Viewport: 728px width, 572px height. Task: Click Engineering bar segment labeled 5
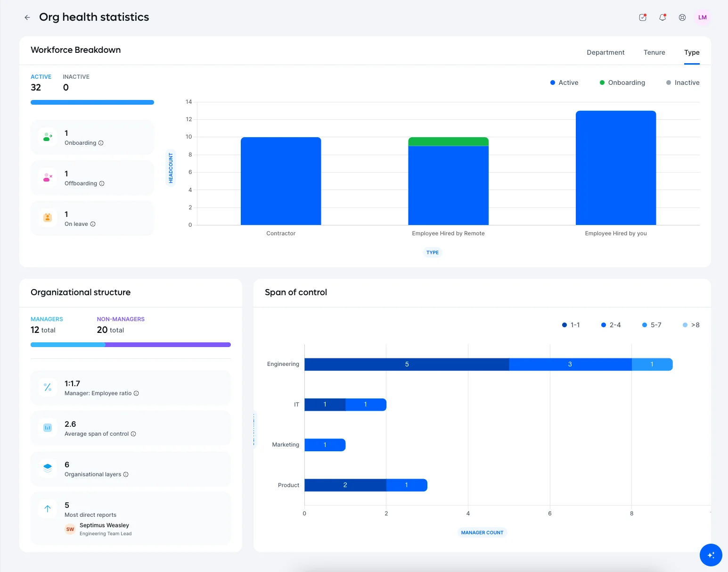point(407,365)
